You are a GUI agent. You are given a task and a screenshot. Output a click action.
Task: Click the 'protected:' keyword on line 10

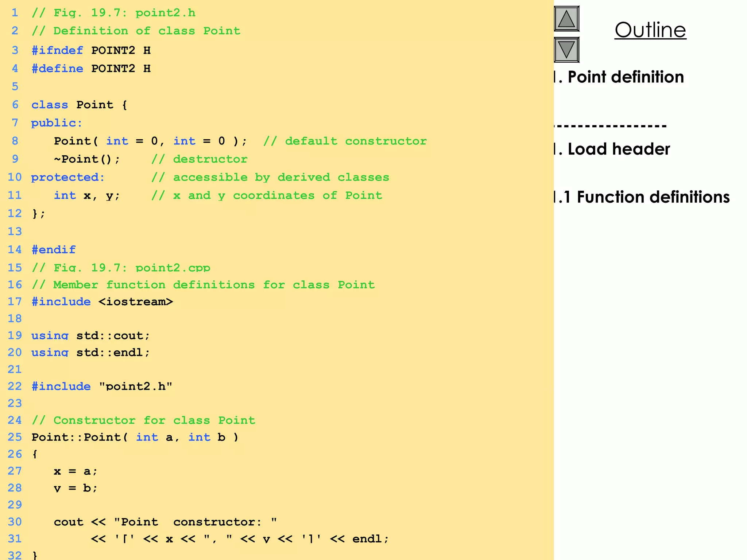(x=68, y=177)
